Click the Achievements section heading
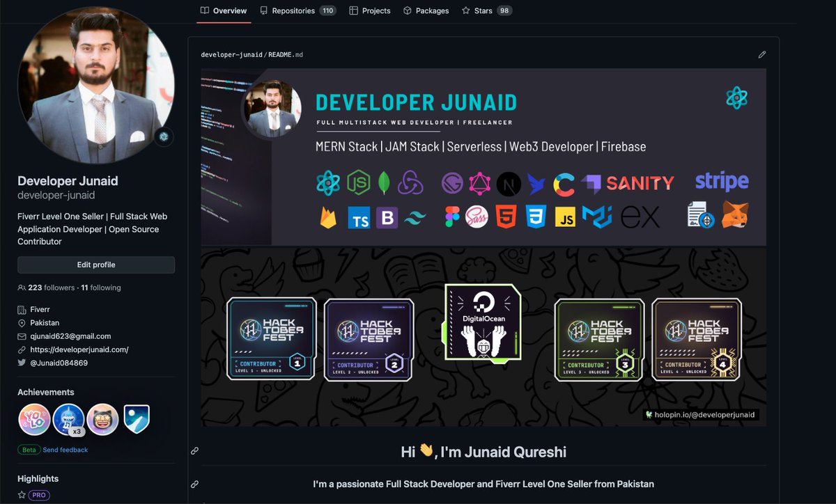The image size is (836, 504). pos(46,392)
